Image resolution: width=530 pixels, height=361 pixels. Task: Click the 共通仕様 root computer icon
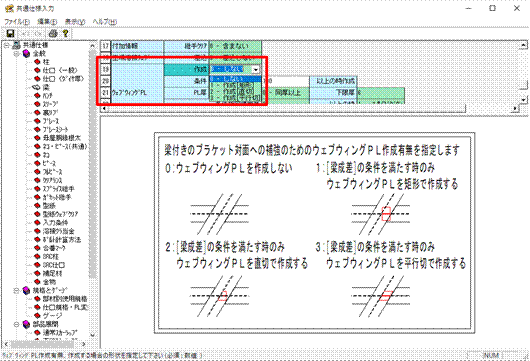pos(16,45)
